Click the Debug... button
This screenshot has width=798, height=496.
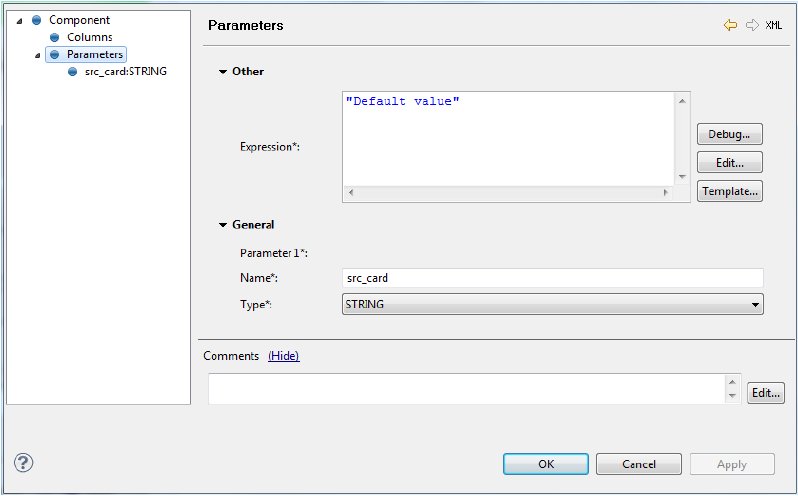click(x=729, y=134)
